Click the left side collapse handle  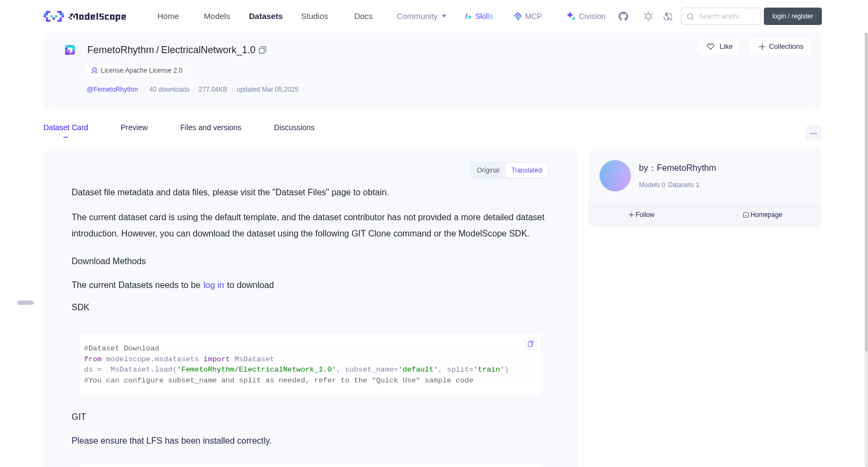(25, 303)
